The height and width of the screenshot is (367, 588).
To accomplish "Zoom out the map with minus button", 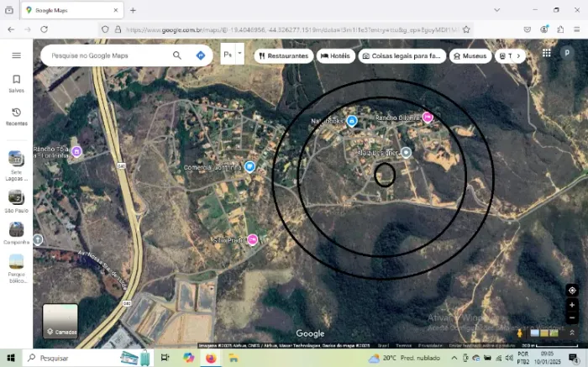I will coord(572,318).
